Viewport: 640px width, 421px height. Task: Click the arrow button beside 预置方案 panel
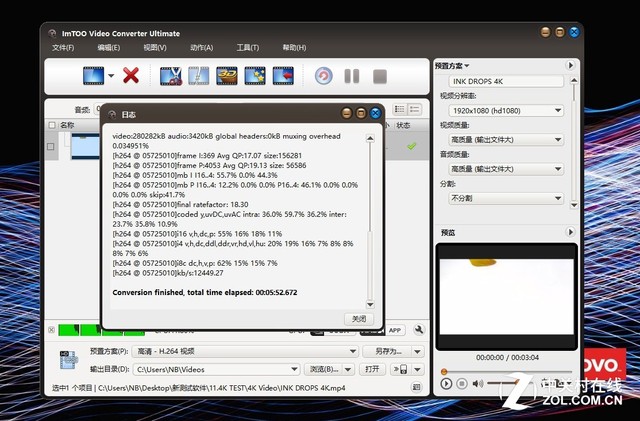pos(571,65)
